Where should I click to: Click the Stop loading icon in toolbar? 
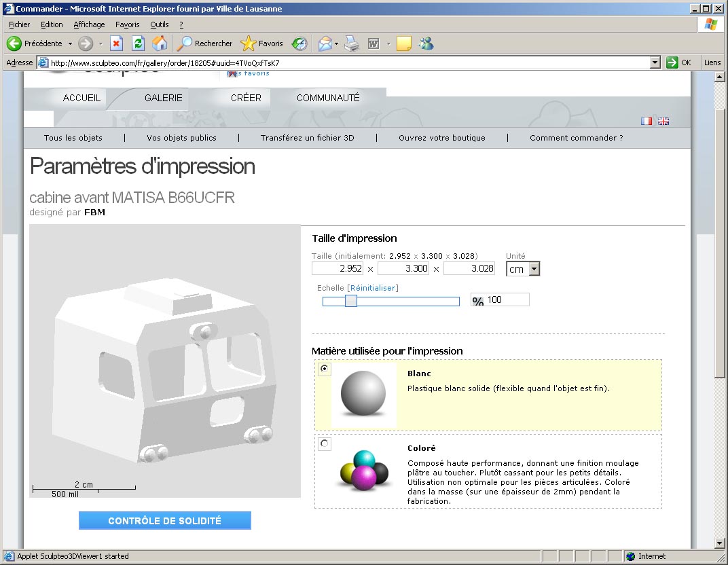coord(116,43)
